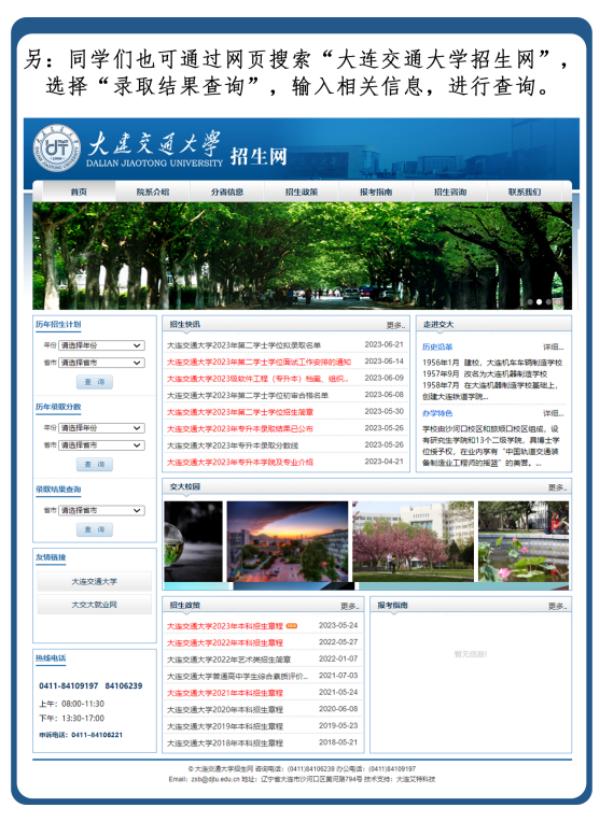
Task: Open 详细 next to 历史沿革
Action: pos(553,347)
